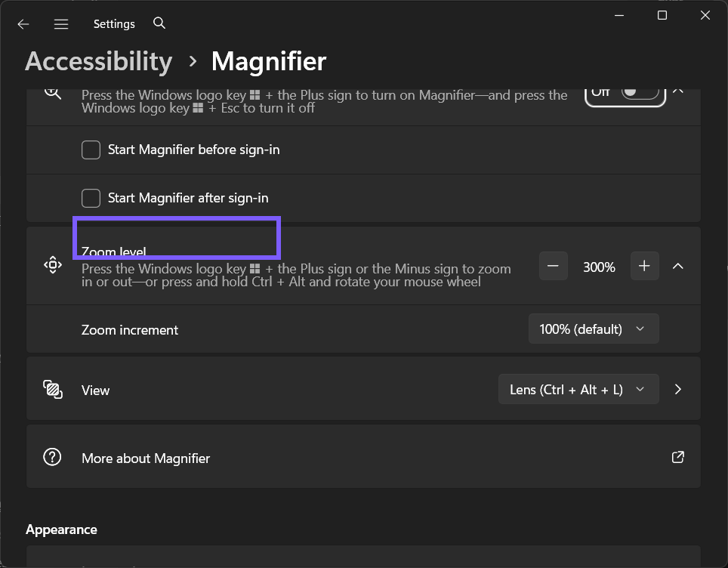This screenshot has height=568, width=728.
Task: Check Start Magnifier before sign-in
Action: click(91, 150)
